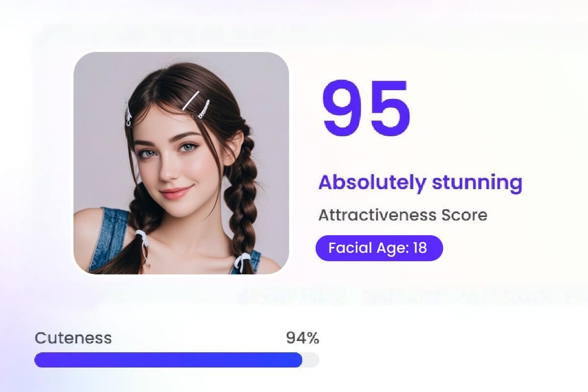This screenshot has height=392, width=588.
Task: Click the number "18" in the age badge
Action: coord(420,247)
